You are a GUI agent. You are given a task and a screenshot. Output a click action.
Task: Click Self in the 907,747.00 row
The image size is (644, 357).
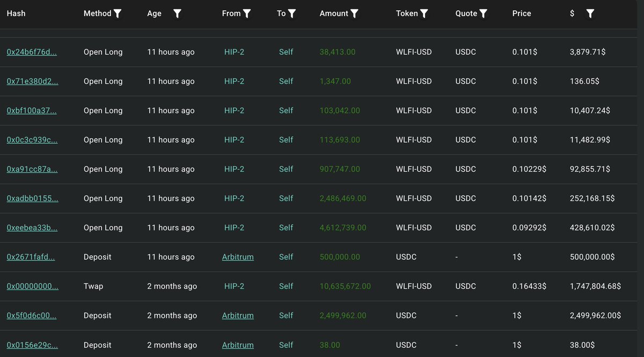click(x=286, y=169)
